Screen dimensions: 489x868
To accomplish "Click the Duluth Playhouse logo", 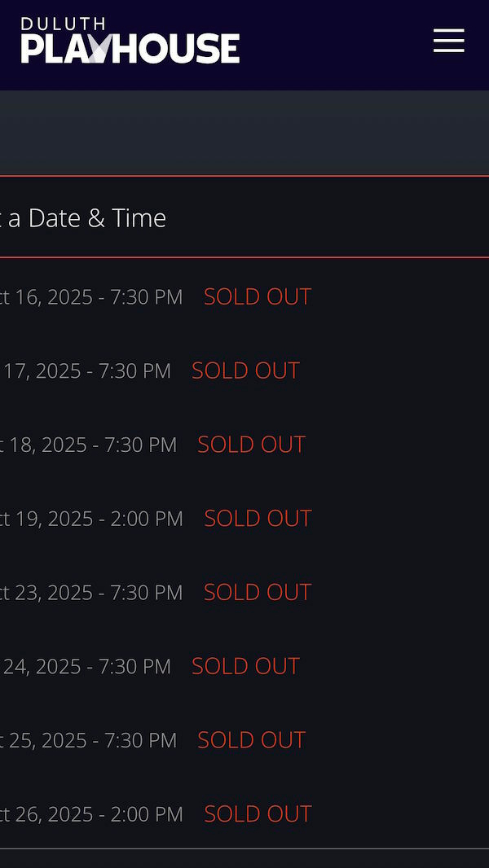I will pos(130,41).
